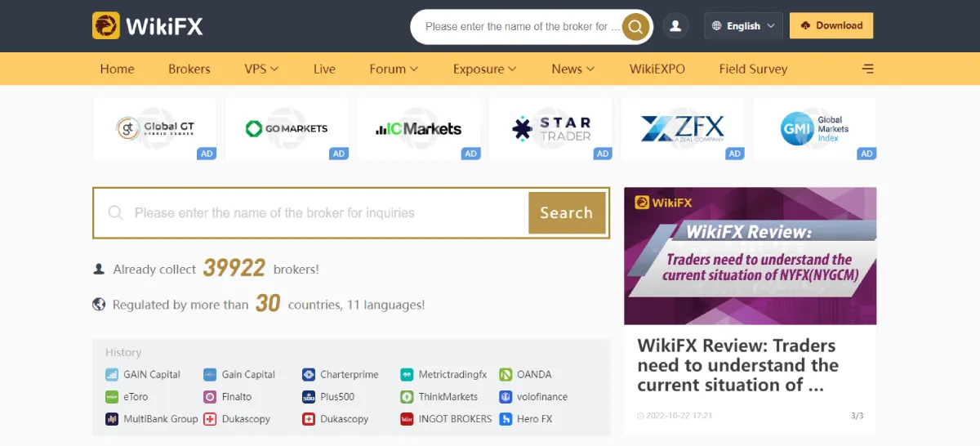Image resolution: width=980 pixels, height=446 pixels.
Task: Click the WikiFX logo in header
Action: (x=148, y=26)
